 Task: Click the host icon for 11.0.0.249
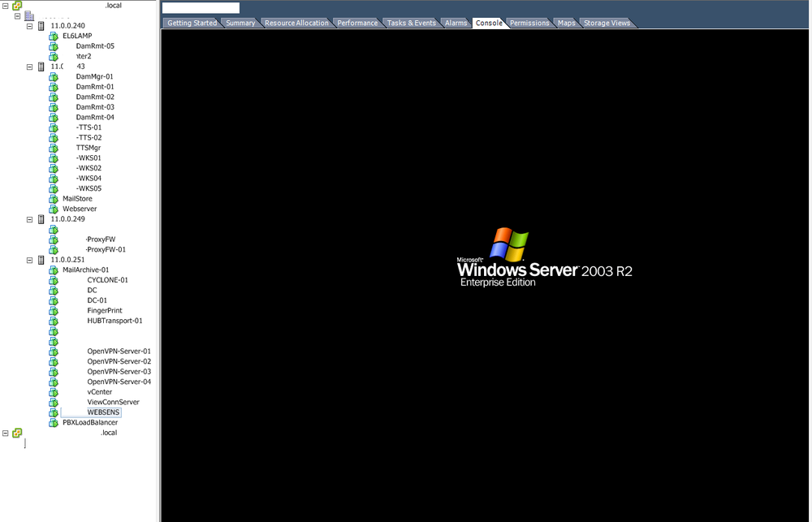coord(41,219)
